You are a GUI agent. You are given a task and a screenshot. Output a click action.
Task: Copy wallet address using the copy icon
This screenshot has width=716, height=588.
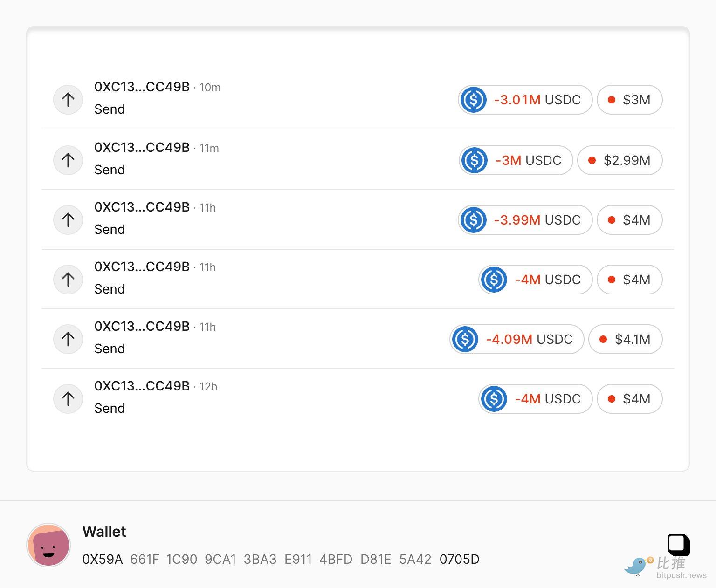678,544
